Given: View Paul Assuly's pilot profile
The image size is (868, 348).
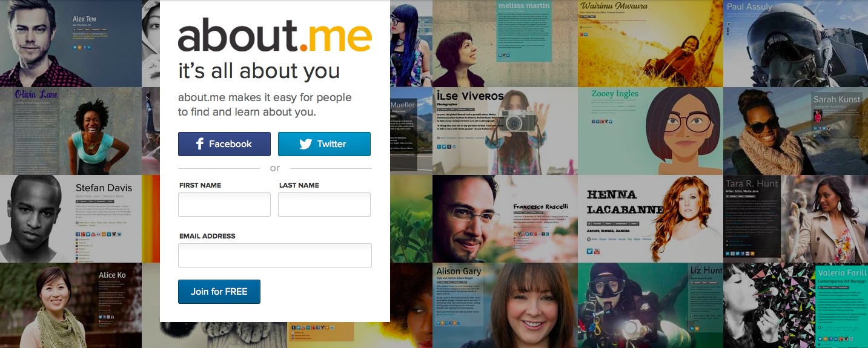Looking at the screenshot, I should 795,44.
